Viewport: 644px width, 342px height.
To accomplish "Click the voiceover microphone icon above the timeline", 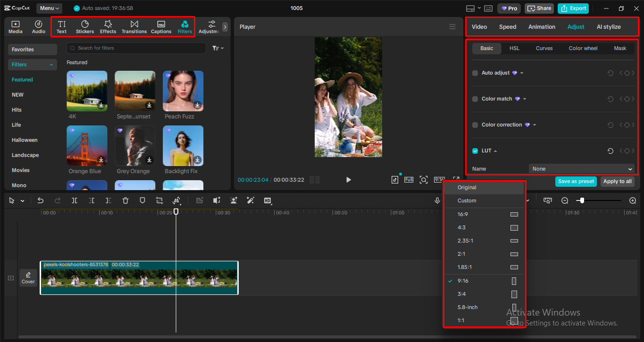I will tap(437, 200).
